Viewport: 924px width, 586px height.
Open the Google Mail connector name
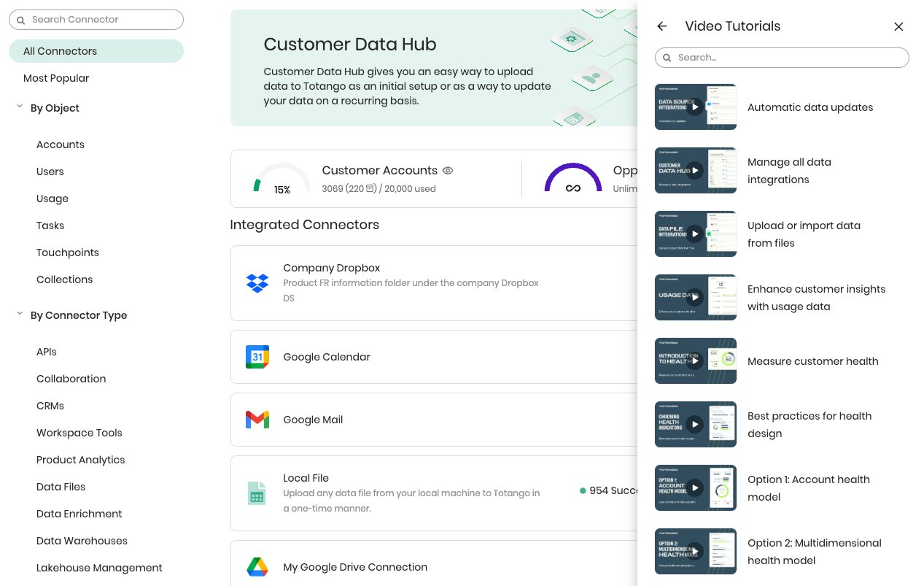coord(313,420)
